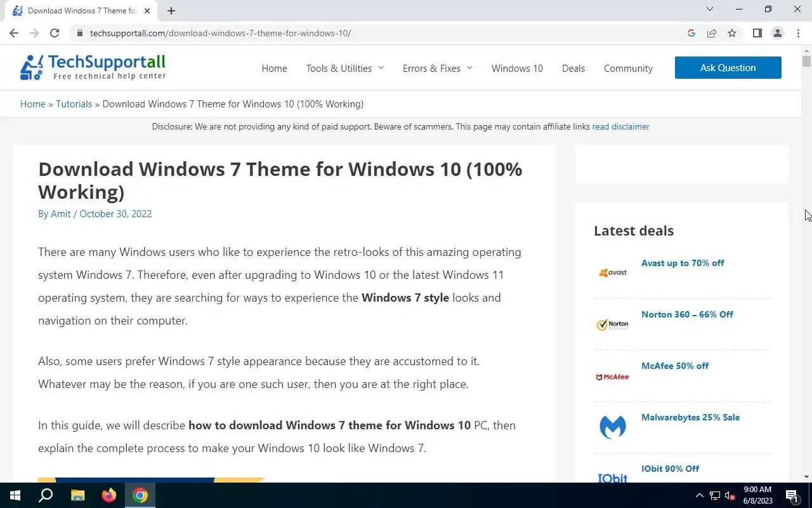This screenshot has width=812, height=508.
Task: Click the browser Back arrow
Action: tap(14, 33)
